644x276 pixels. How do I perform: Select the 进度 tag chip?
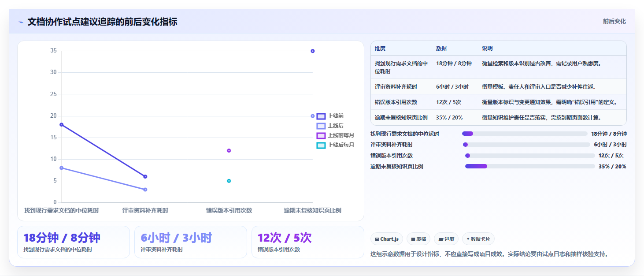click(446, 239)
